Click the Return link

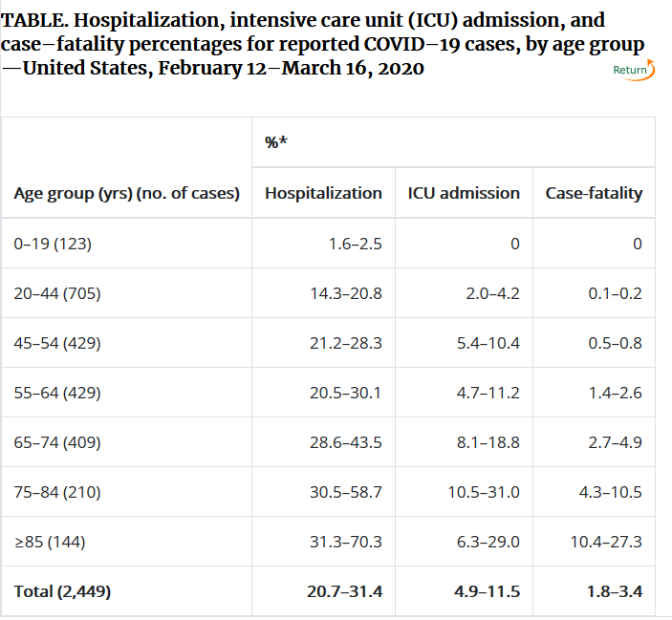tap(628, 70)
